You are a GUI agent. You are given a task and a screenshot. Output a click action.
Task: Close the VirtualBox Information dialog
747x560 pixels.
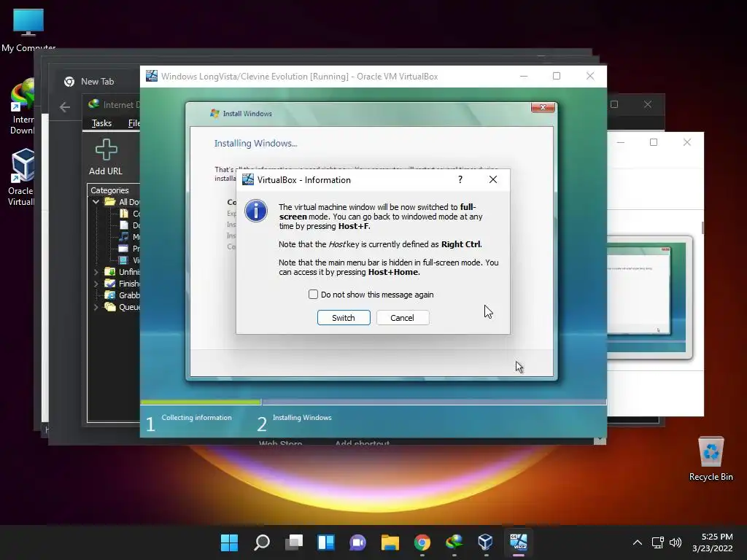pos(493,179)
